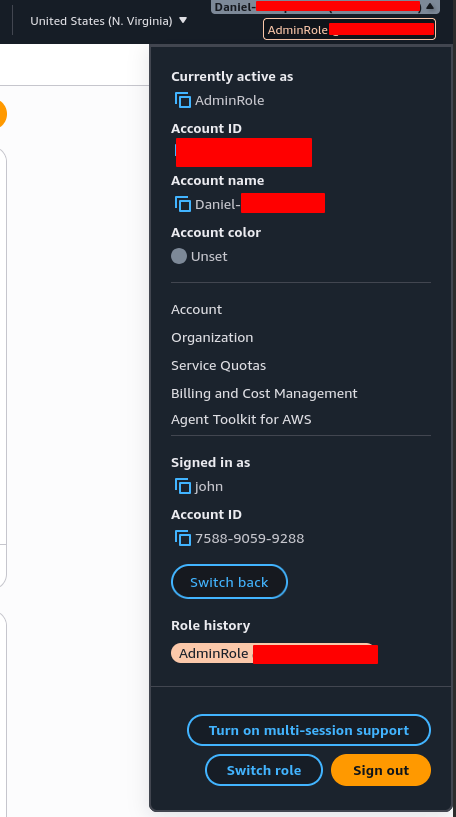Click the Account name heading
Viewport: 456px width, 817px height.
(217, 181)
